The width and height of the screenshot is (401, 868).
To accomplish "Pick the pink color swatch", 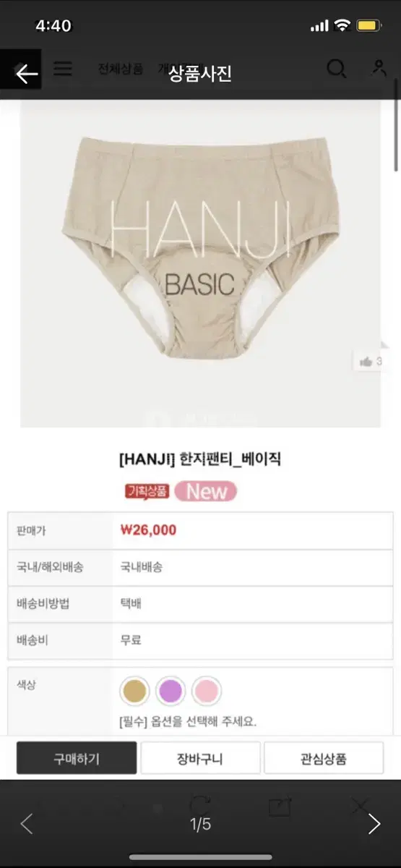I will [207, 691].
